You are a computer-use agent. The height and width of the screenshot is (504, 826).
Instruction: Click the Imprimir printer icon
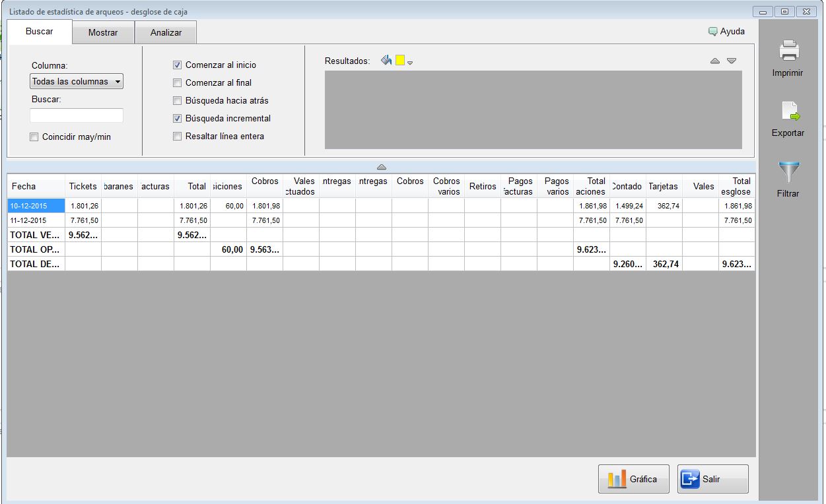[x=789, y=51]
